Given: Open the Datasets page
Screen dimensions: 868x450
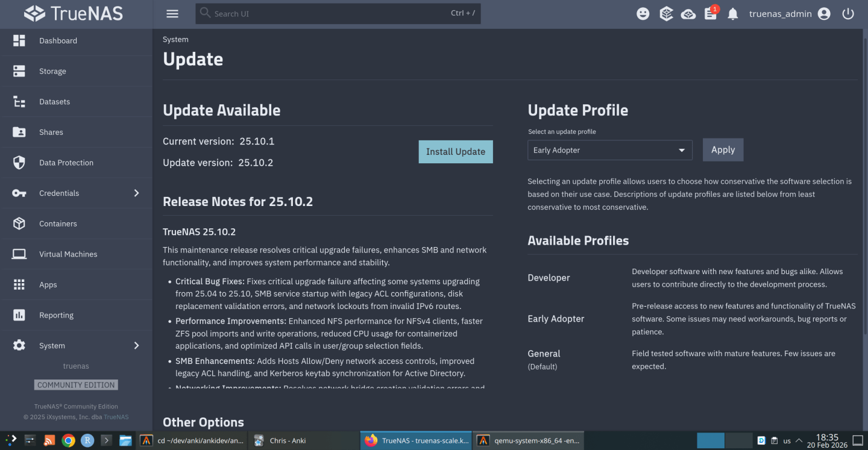Looking at the screenshot, I should [54, 101].
